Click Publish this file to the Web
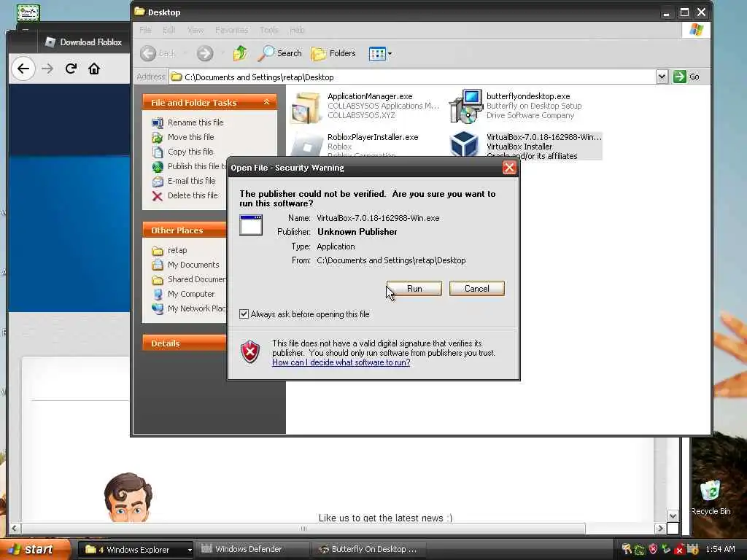 pyautogui.click(x=197, y=166)
